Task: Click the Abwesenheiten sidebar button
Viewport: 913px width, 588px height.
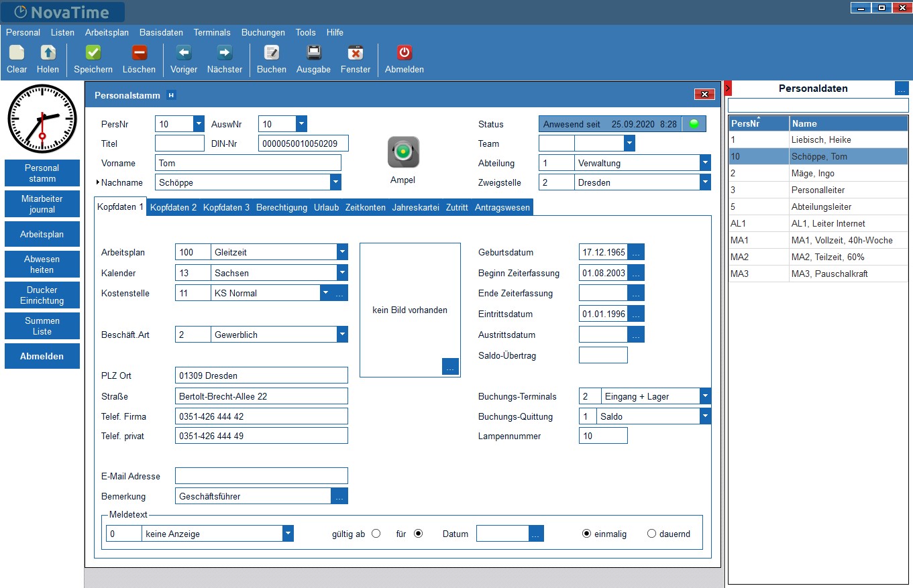Action: point(42,264)
